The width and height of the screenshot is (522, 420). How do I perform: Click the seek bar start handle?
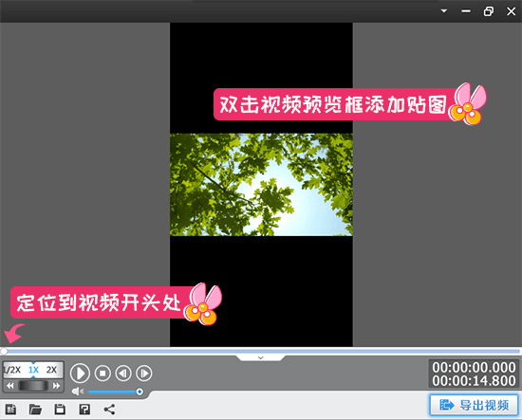[x=4, y=351]
